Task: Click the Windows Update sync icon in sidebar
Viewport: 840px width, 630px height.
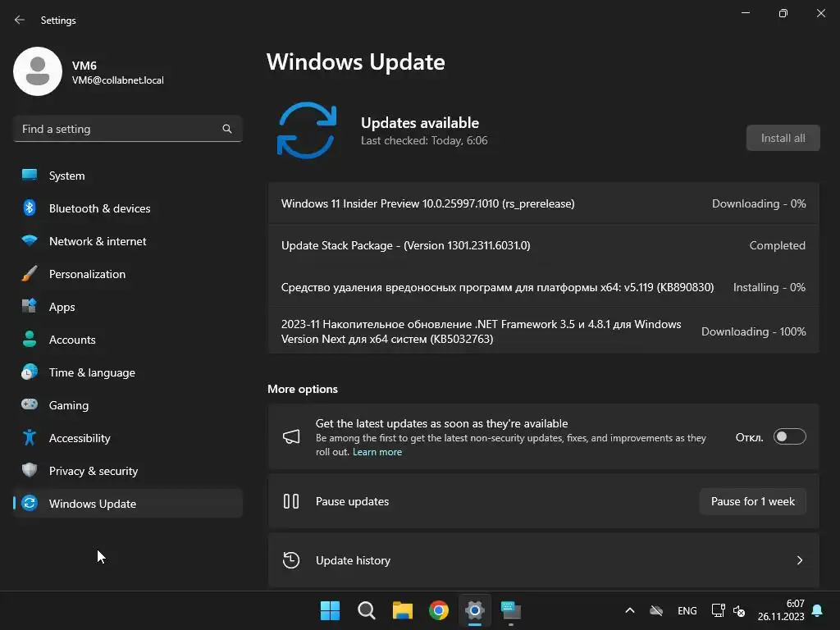Action: [30, 503]
